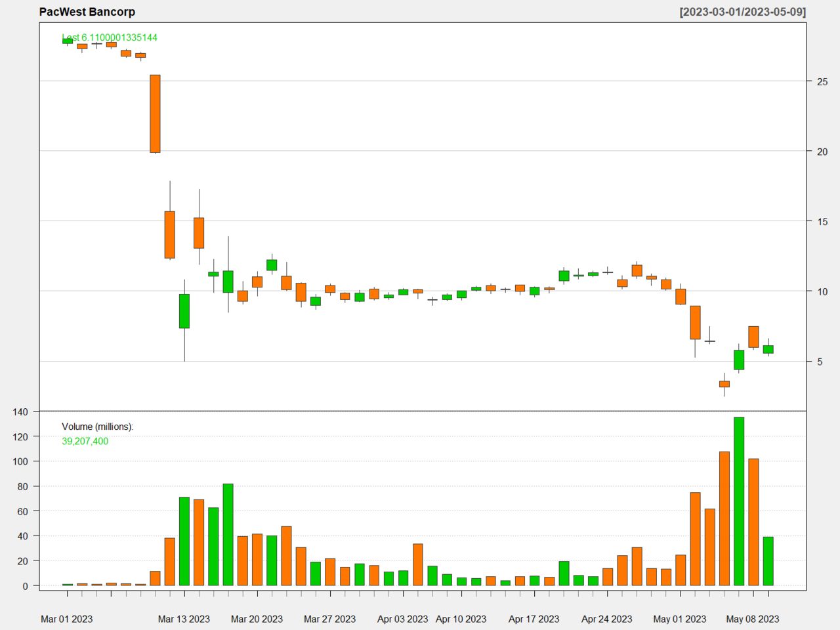
Task: Click volume axis label "120"
Action: coord(20,436)
